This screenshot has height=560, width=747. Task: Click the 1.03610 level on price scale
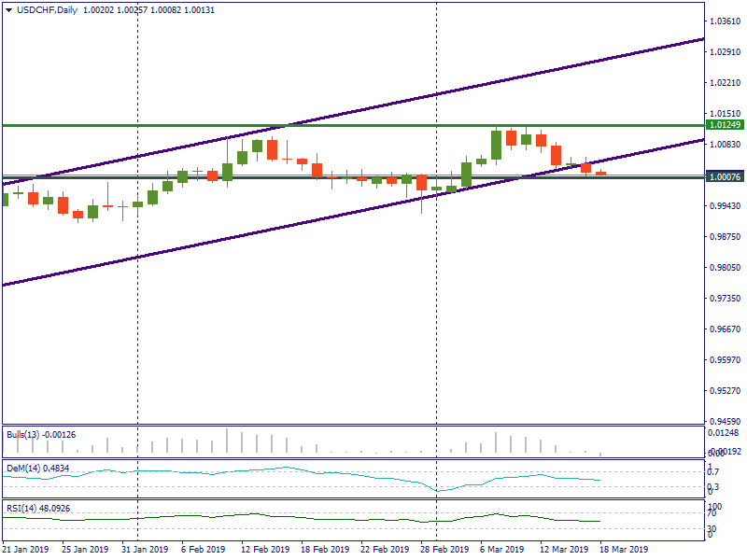click(x=725, y=21)
